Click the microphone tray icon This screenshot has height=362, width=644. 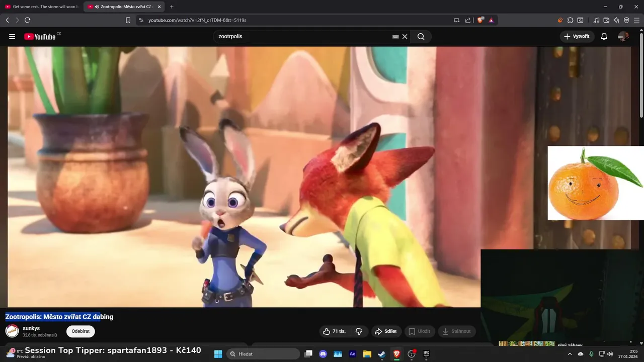[591, 354]
